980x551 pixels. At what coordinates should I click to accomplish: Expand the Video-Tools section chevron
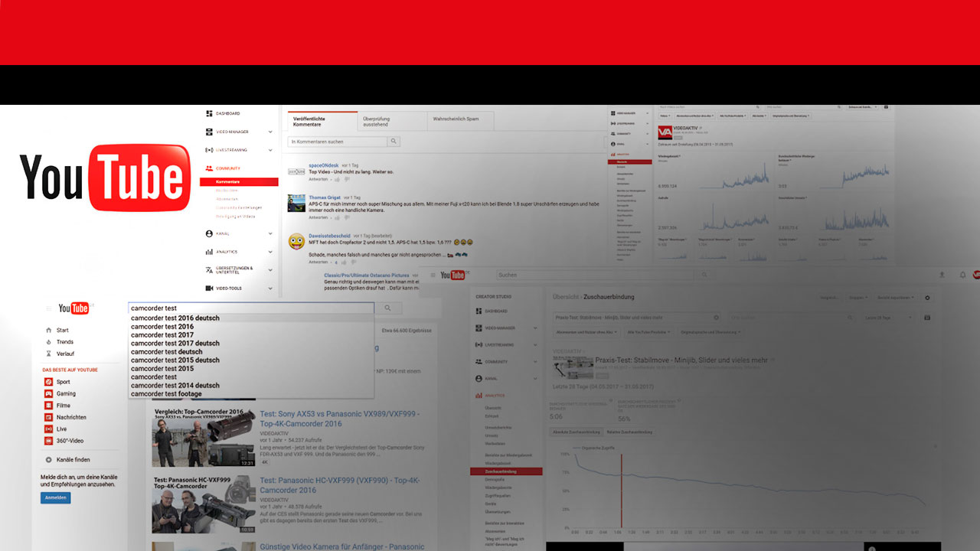point(270,289)
